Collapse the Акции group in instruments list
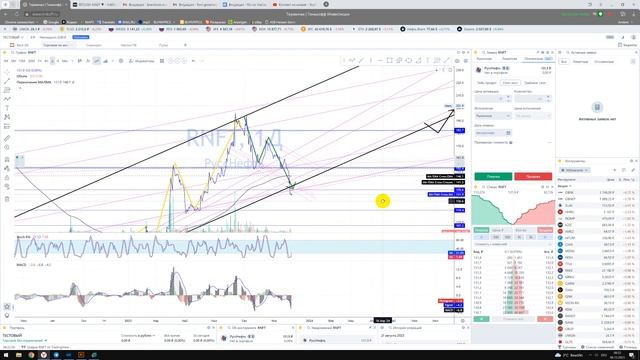The image size is (640, 360). [565, 186]
